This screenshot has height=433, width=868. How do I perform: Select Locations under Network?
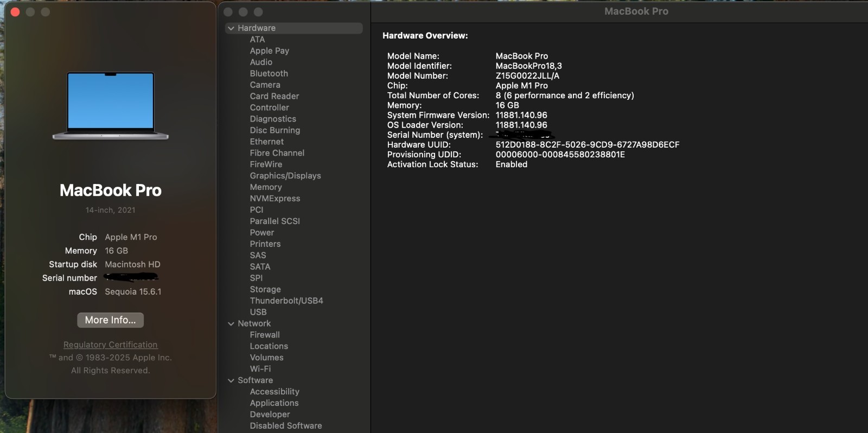click(x=269, y=346)
